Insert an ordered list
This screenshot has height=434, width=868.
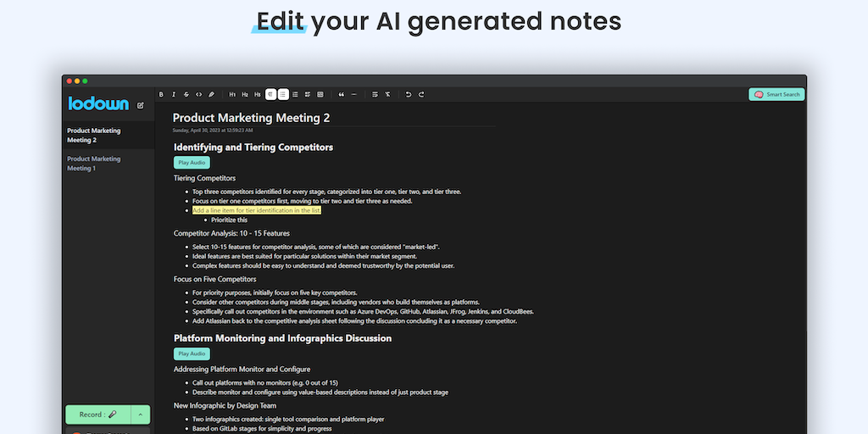tap(295, 95)
